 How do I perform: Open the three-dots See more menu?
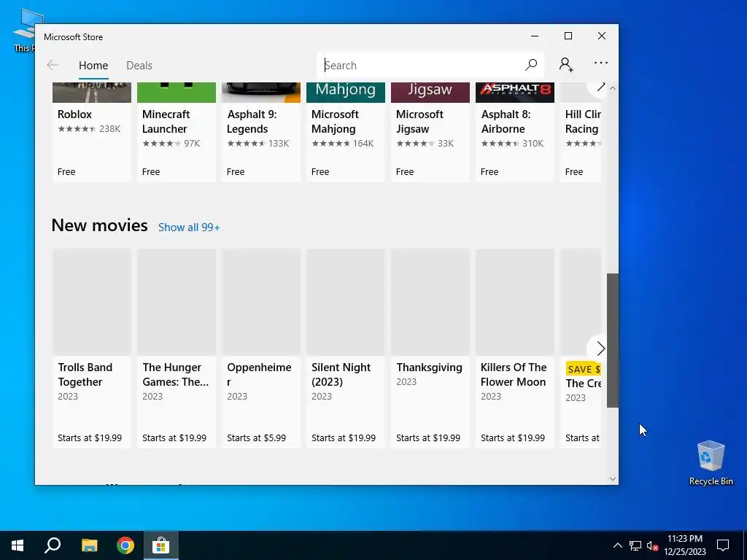coord(601,63)
